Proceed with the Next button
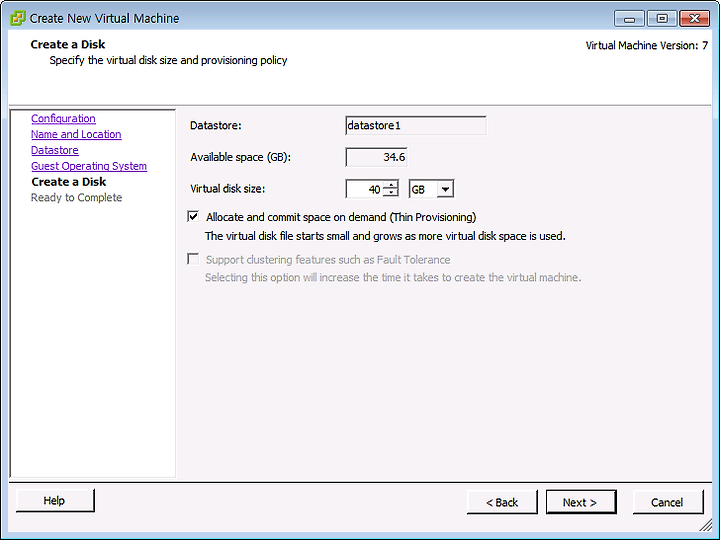Image resolution: width=720 pixels, height=540 pixels. (x=581, y=502)
